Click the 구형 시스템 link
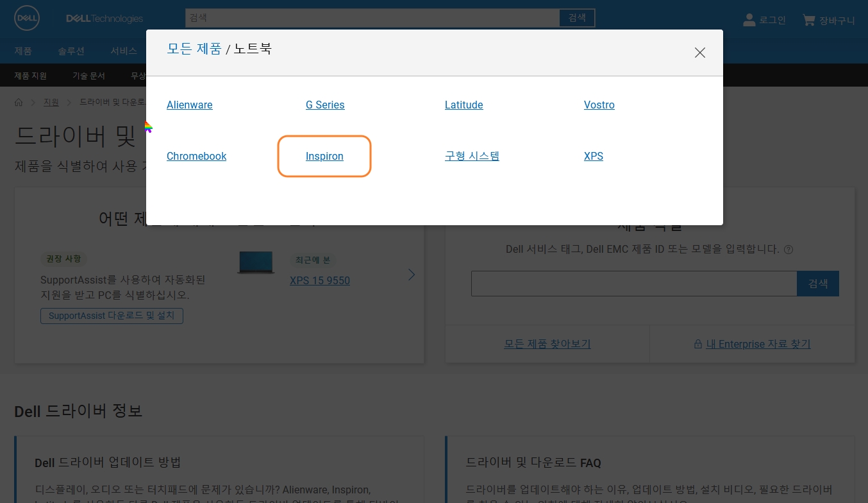 click(472, 156)
